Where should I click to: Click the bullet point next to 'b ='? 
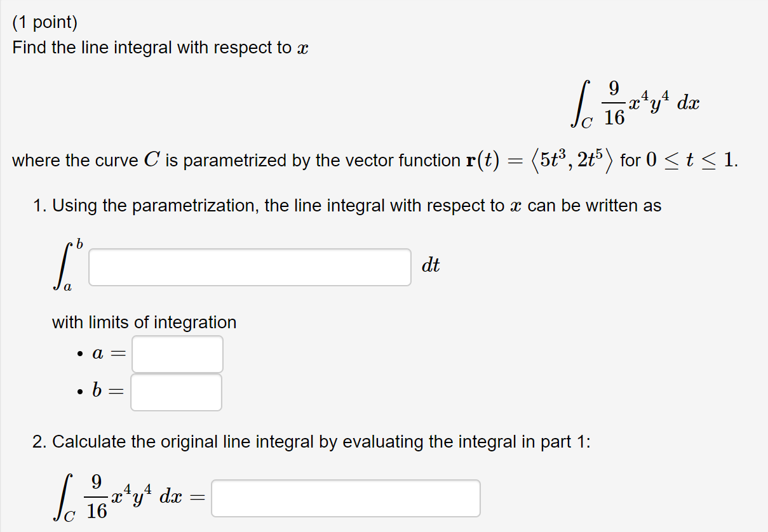79,393
